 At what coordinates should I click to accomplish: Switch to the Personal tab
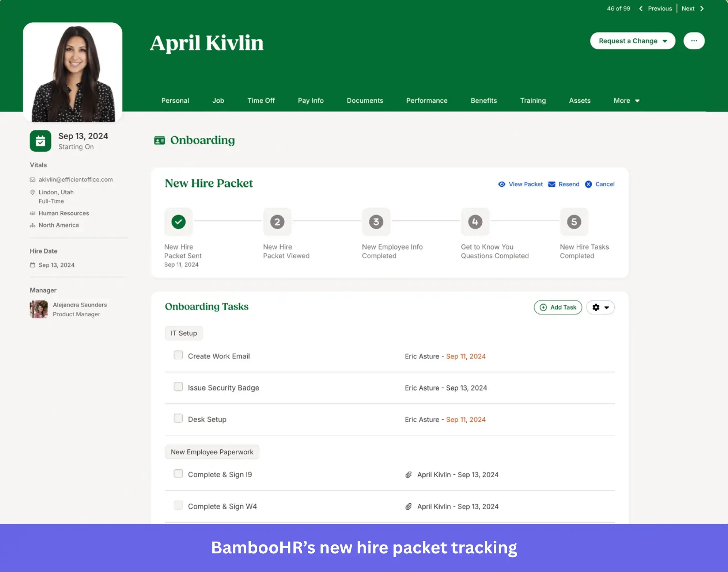point(175,101)
